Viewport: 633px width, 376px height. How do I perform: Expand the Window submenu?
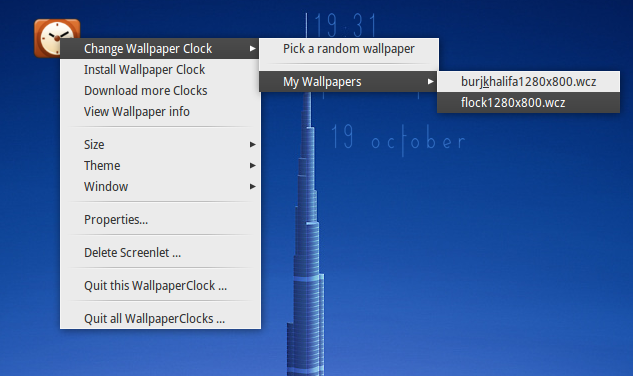[x=160, y=187]
